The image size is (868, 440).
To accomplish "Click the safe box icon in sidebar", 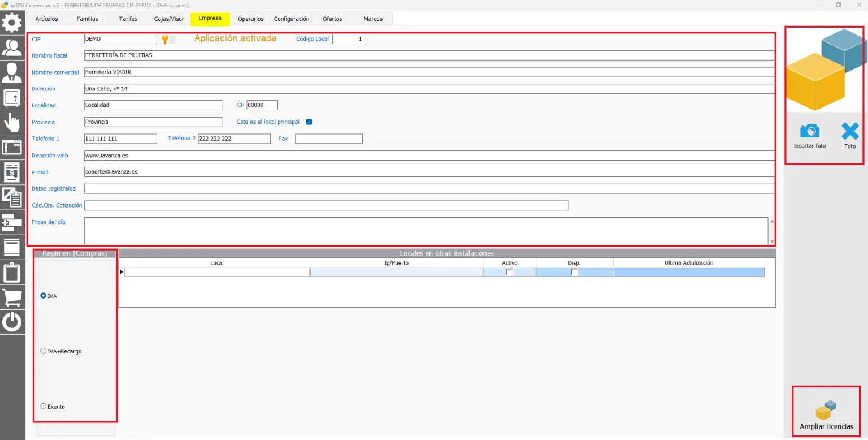I will [x=12, y=98].
